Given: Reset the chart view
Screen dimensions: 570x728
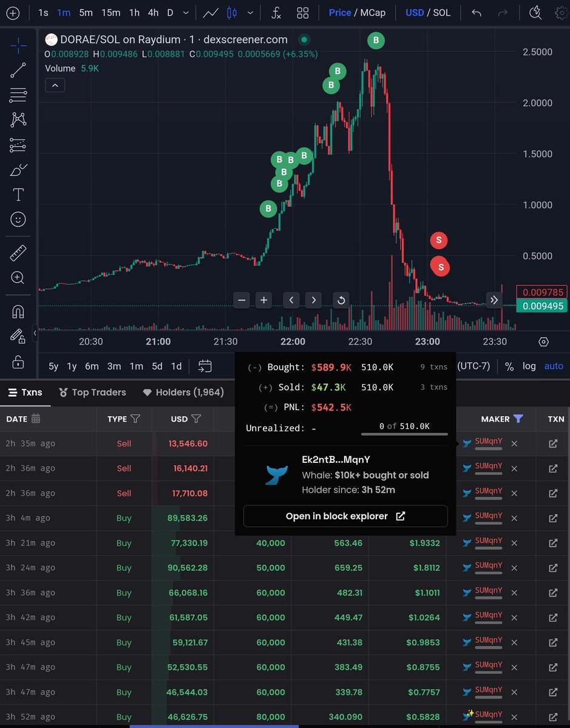Looking at the screenshot, I should pos(341,300).
